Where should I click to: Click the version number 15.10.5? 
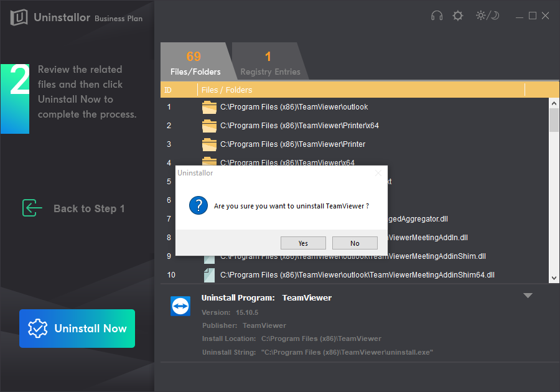coord(247,312)
